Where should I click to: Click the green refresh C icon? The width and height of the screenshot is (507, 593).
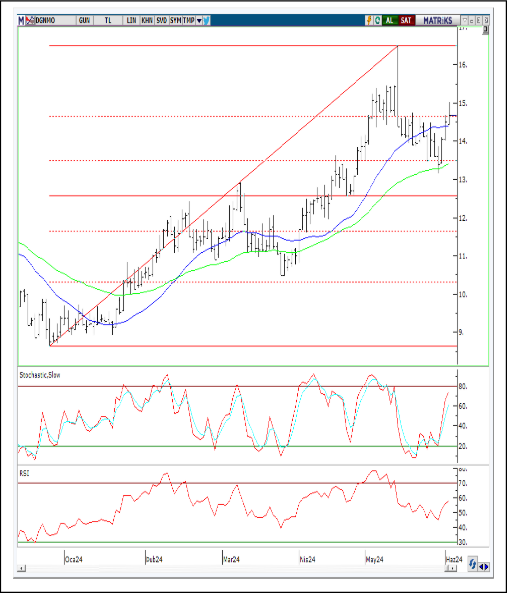377,20
